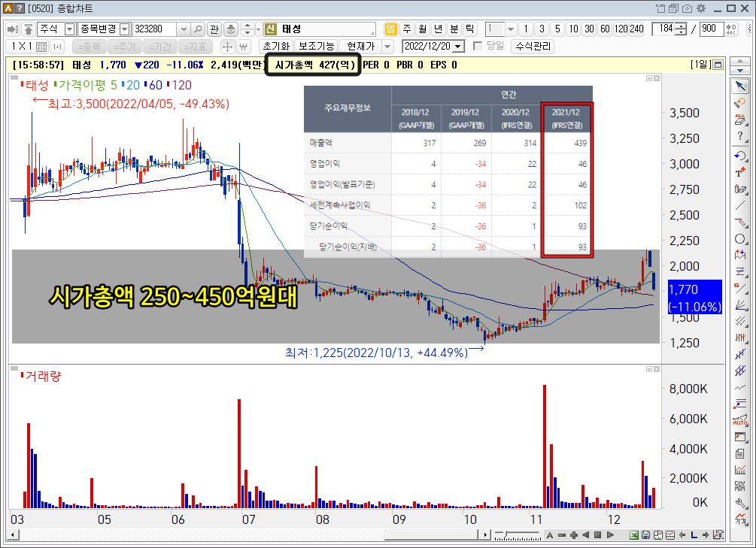Image resolution: width=756 pixels, height=548 pixels.
Task: Click the horizontal scrollbar left arrow
Action: pyautogui.click(x=13, y=534)
